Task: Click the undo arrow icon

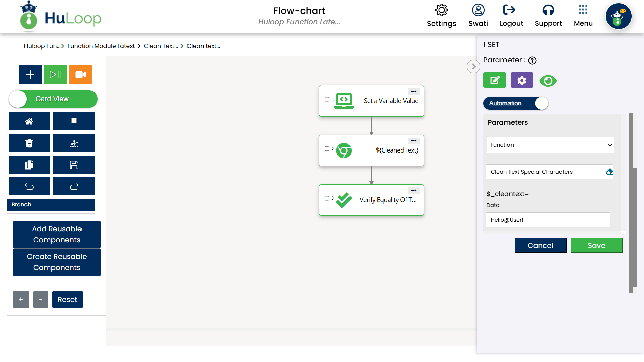Action: (30, 187)
